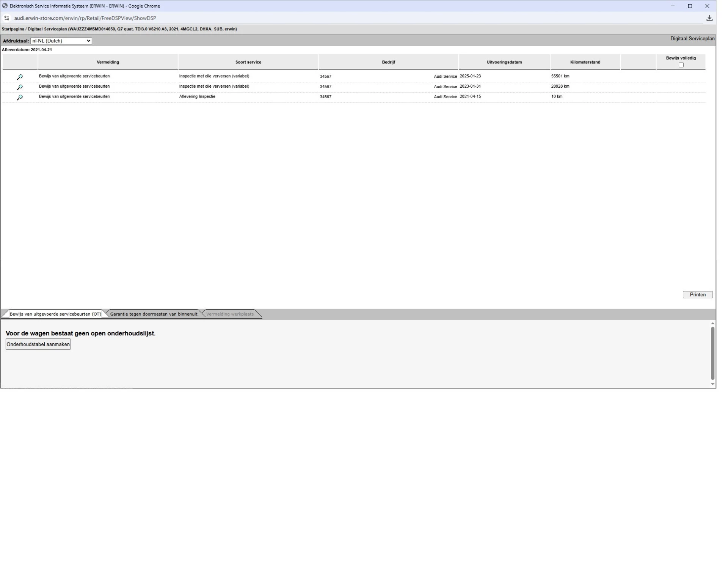This screenshot has width=728, height=563.
Task: Open the Afdruktaal language dropdown
Action: click(61, 41)
